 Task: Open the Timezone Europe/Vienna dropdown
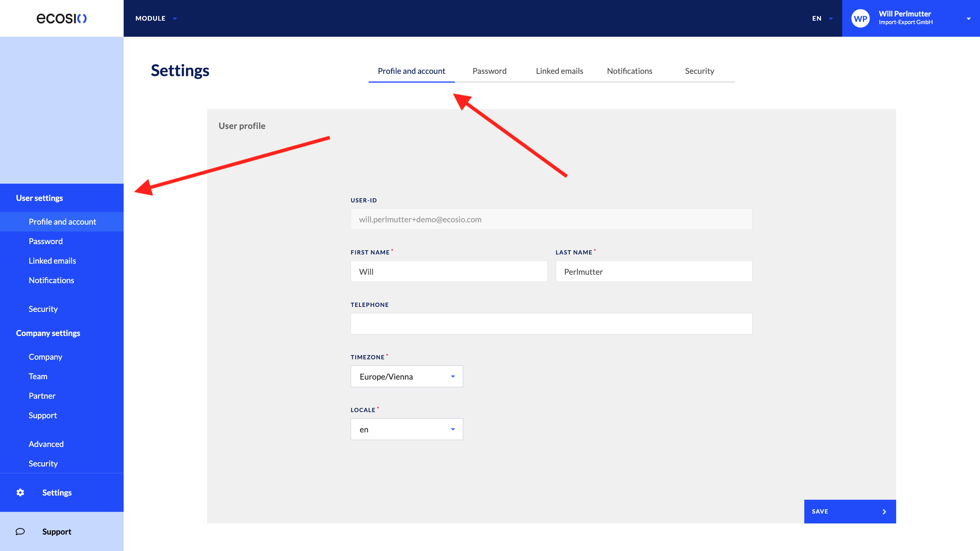407,377
